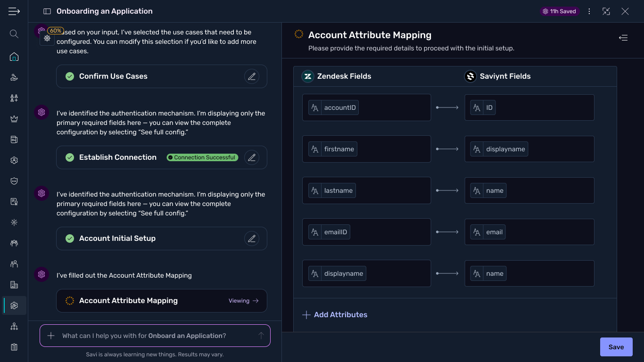Go to the Home icon in sidebar
The width and height of the screenshot is (644, 362).
coord(14,57)
